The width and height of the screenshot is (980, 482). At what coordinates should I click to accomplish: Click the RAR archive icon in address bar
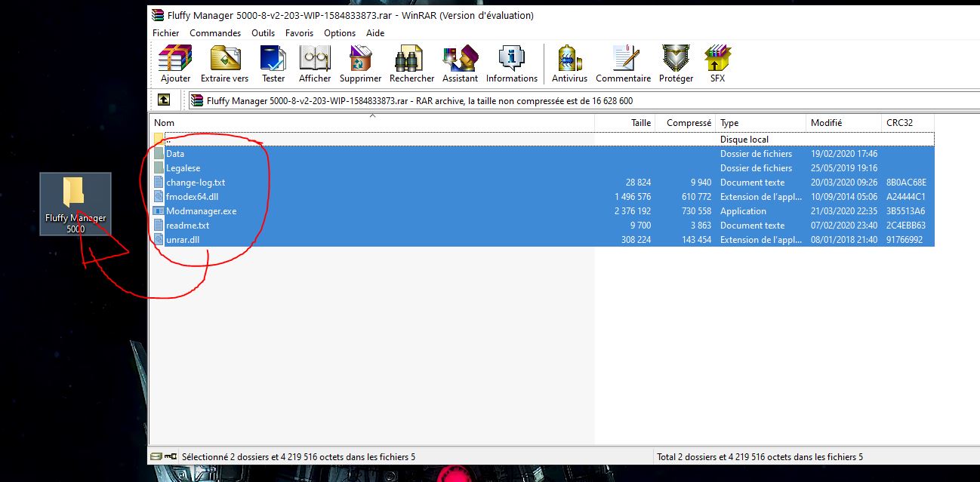pyautogui.click(x=197, y=100)
